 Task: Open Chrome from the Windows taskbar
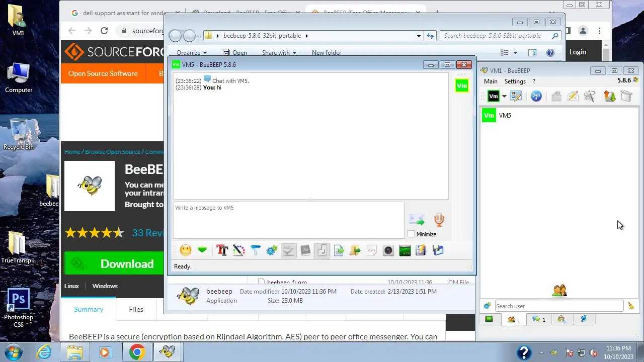click(x=136, y=352)
